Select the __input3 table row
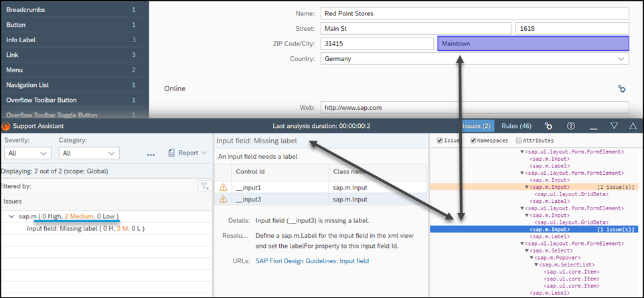Screen dimensions: 644x298 (321, 200)
